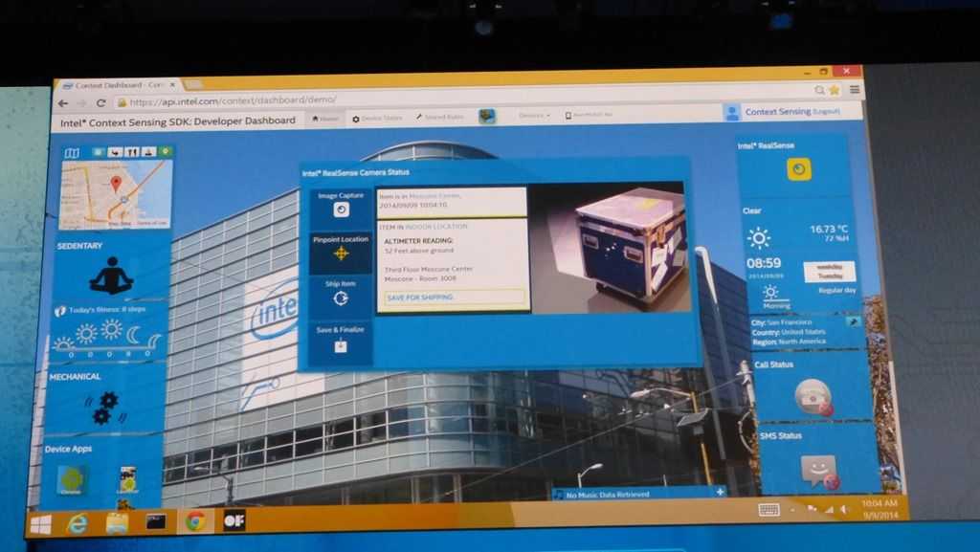This screenshot has height=552, width=980.
Task: Click the Call Status phone icon
Action: [x=813, y=396]
